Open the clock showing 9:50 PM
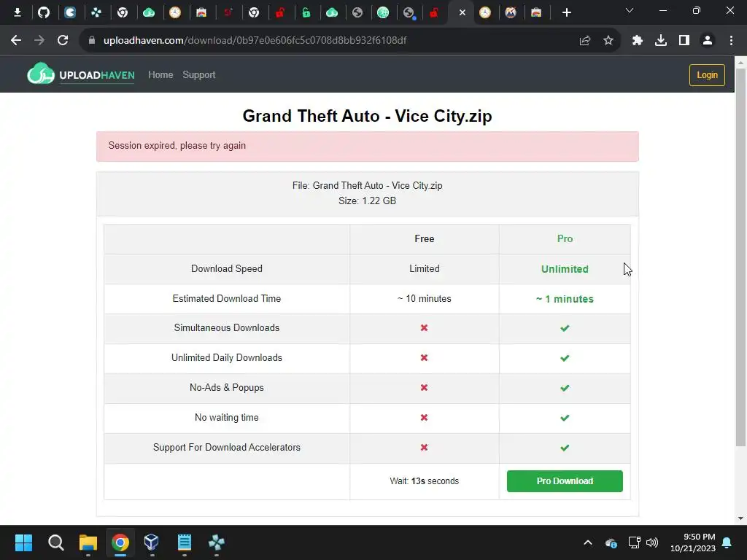 (x=693, y=542)
